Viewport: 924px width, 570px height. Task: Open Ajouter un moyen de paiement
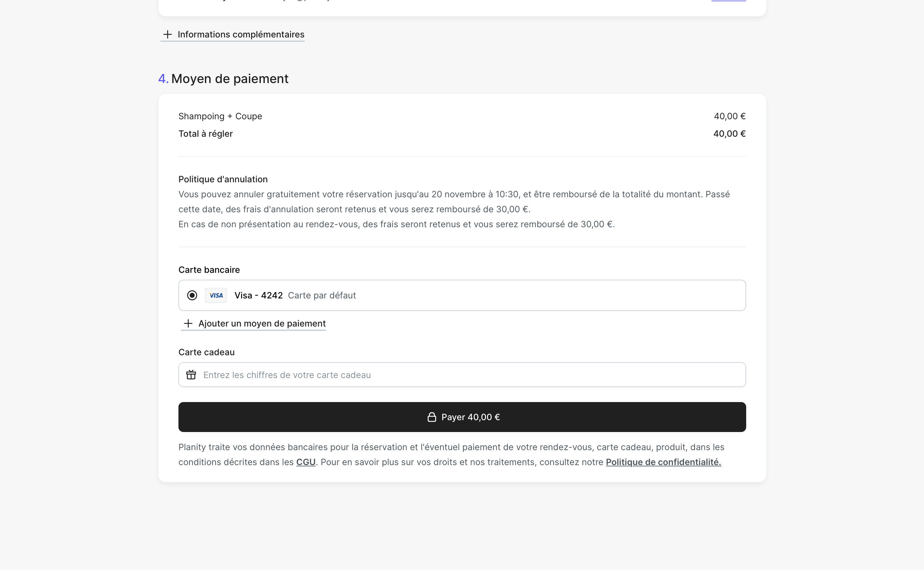[262, 323]
